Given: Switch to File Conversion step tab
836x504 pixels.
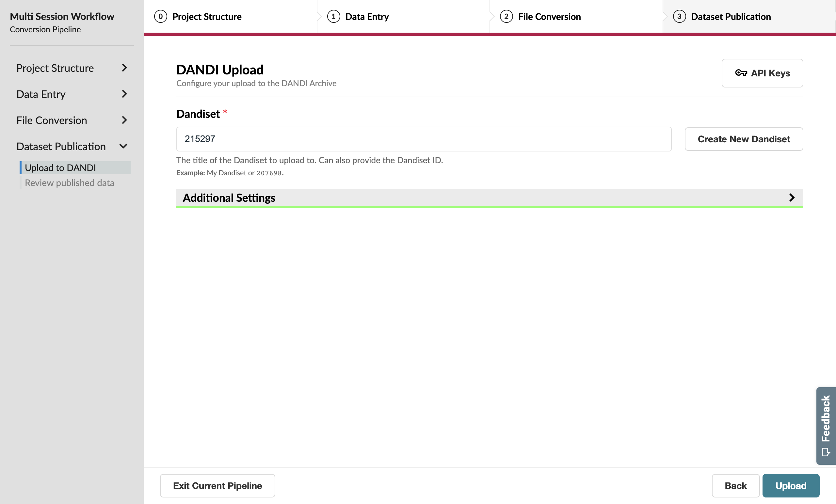Looking at the screenshot, I should [x=576, y=16].
